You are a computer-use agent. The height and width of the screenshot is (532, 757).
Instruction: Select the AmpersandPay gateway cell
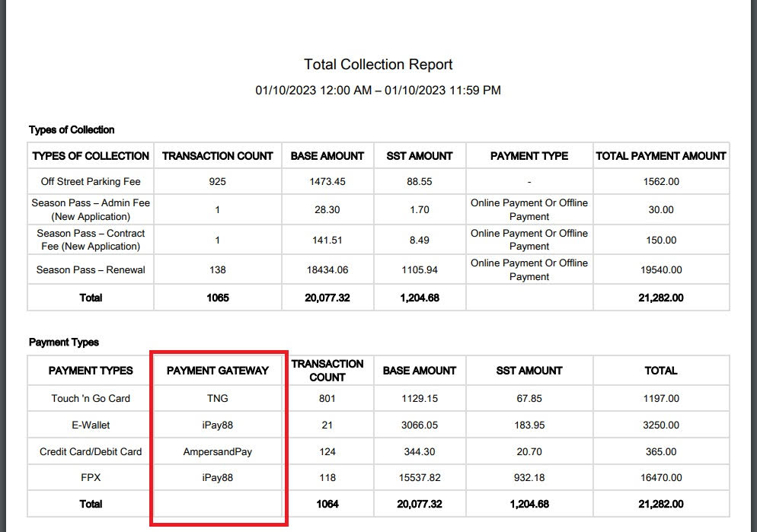coord(218,452)
